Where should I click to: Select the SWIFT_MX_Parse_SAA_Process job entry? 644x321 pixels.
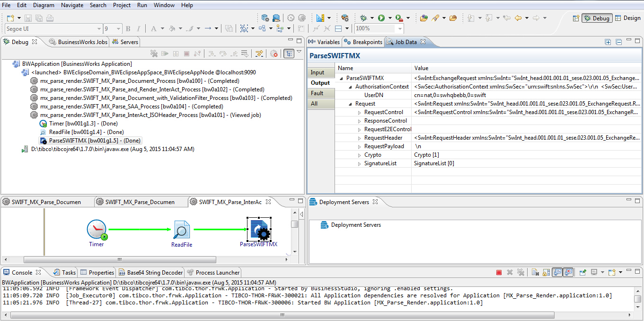point(126,107)
